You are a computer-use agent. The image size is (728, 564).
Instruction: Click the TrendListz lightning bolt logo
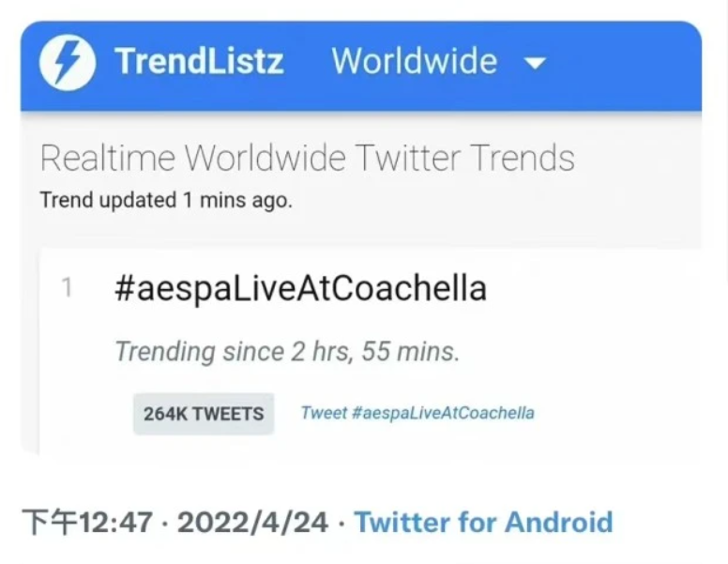point(68,64)
